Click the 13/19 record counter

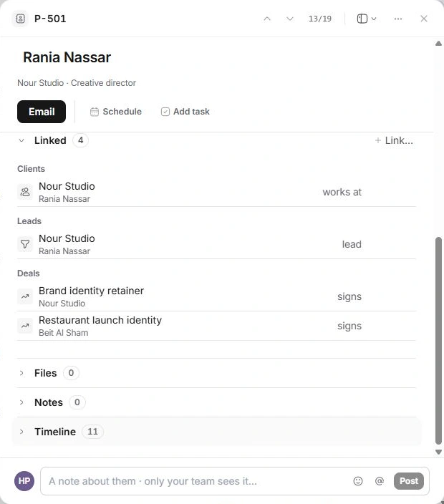click(320, 19)
